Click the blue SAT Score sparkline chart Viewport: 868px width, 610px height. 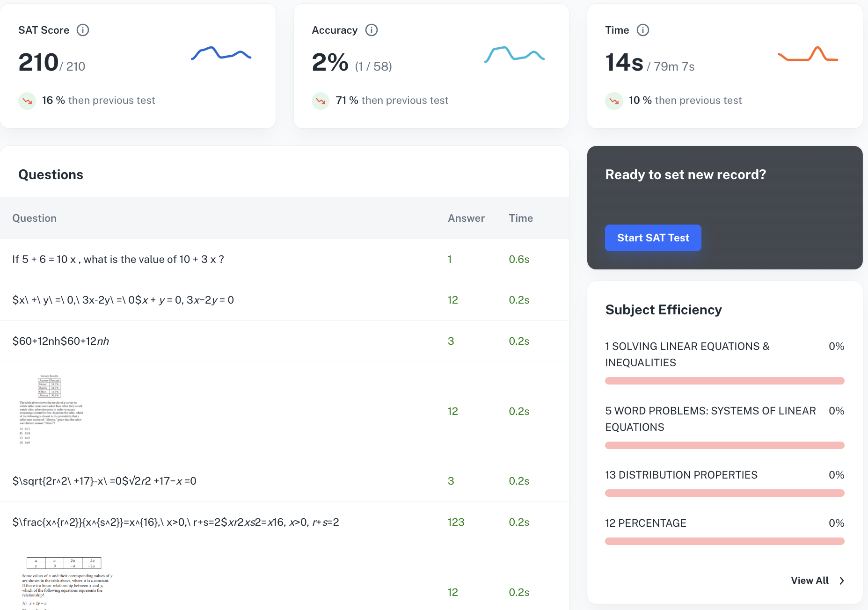[221, 54]
